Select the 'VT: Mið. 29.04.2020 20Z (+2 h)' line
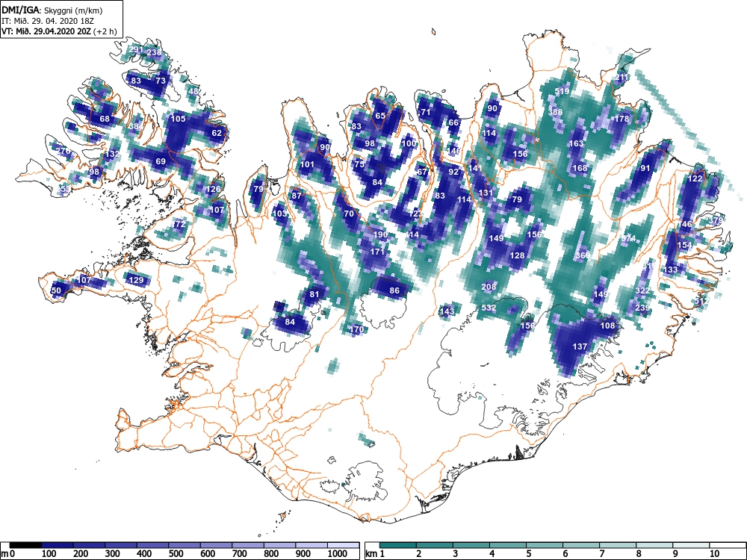This screenshot has width=747, height=560. pyautogui.click(x=59, y=31)
